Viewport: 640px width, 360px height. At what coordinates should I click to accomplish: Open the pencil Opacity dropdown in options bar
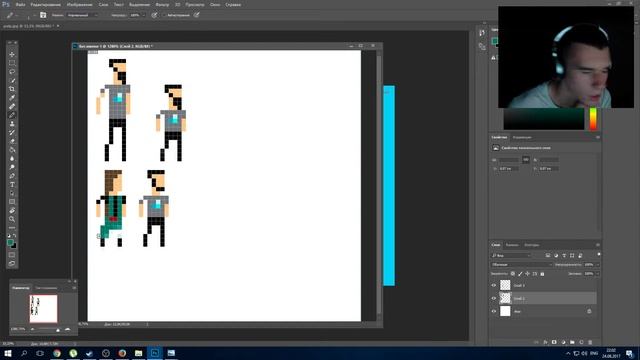tap(143, 15)
